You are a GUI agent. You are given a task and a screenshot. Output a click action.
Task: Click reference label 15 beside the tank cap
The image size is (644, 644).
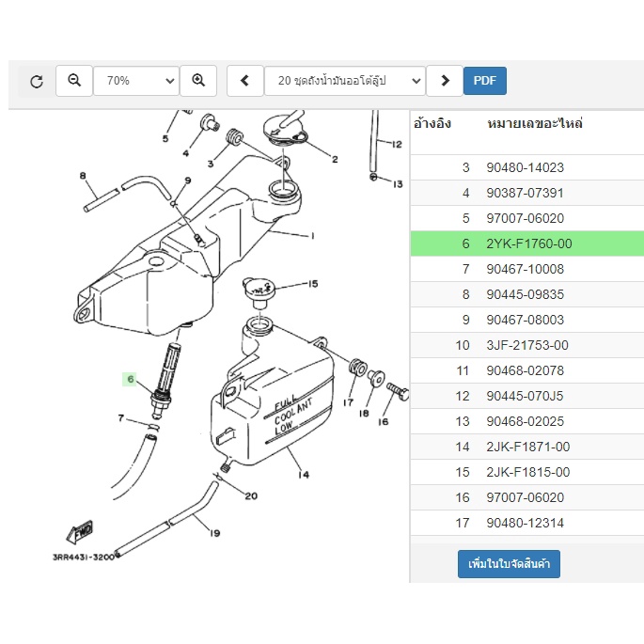pos(313,284)
